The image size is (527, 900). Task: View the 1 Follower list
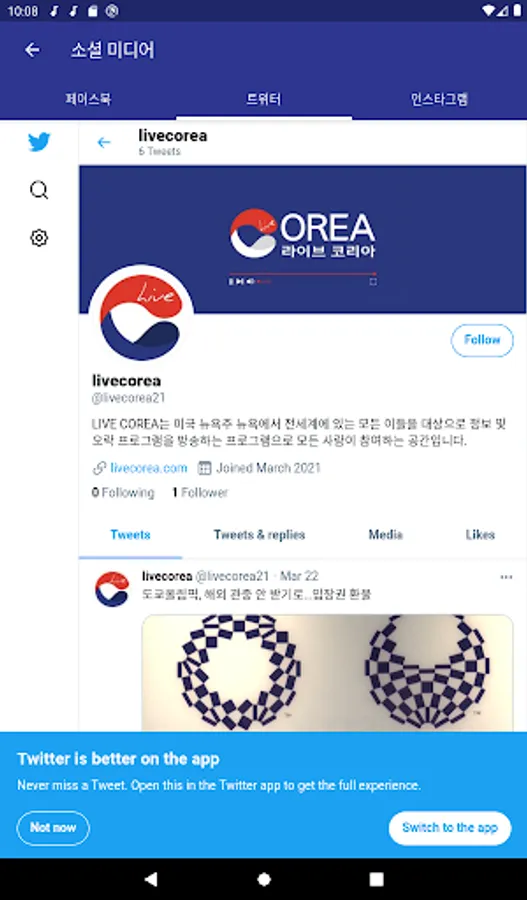pos(200,492)
